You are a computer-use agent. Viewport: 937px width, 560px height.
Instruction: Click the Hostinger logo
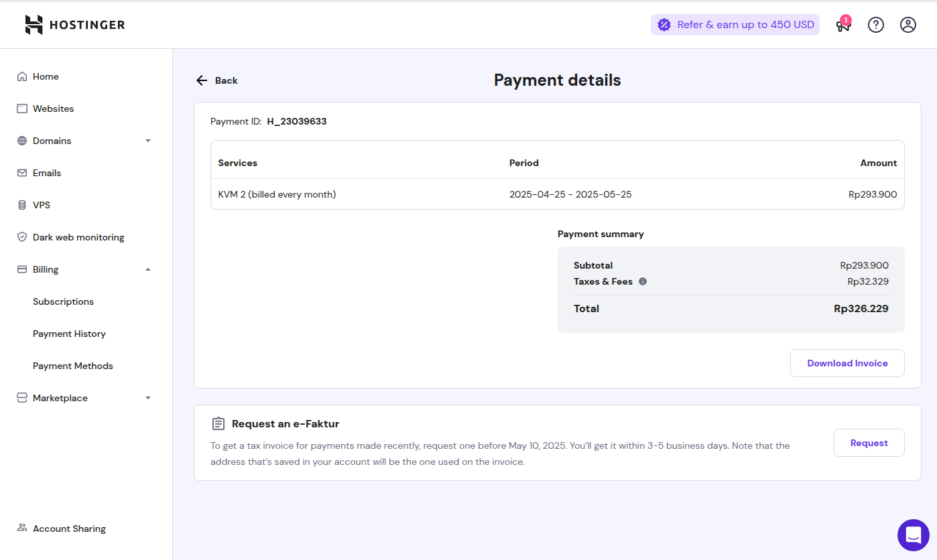click(75, 25)
